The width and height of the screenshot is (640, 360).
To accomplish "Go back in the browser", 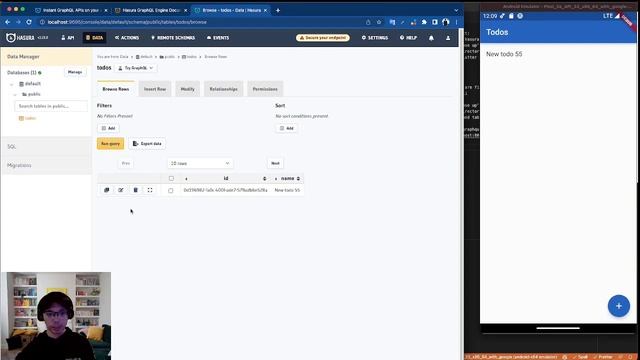I will pyautogui.click(x=7, y=22).
